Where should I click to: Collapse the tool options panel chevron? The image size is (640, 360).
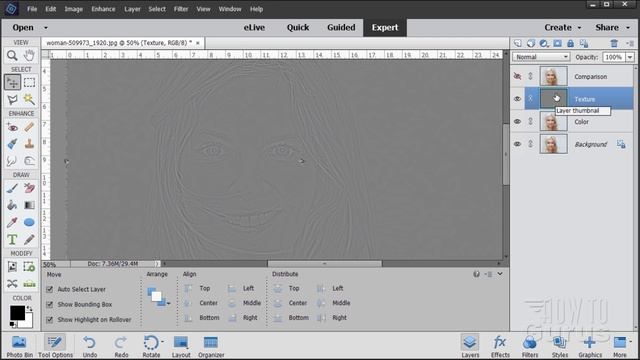[x=500, y=274]
